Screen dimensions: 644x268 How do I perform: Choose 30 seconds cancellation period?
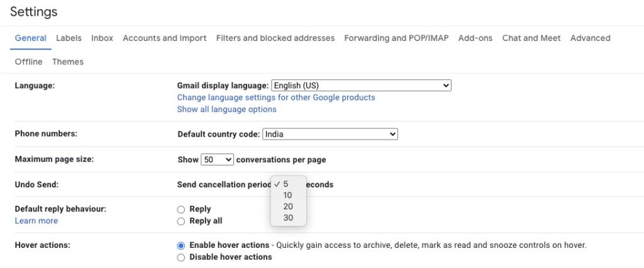[288, 218]
